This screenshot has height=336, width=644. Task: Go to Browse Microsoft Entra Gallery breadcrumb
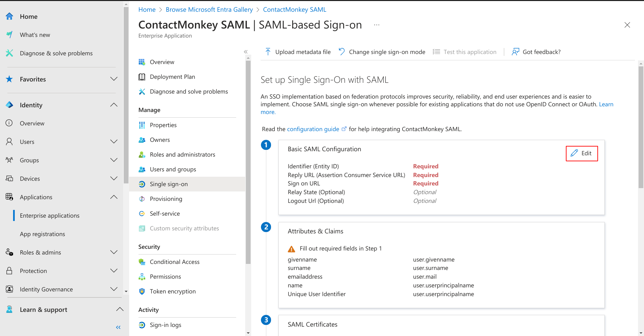click(209, 10)
